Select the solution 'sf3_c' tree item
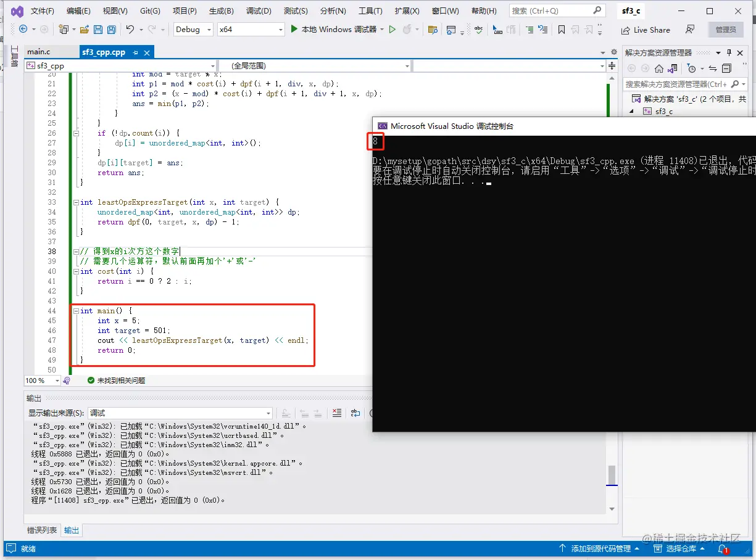Viewport: 756px width, 560px height. pos(689,99)
